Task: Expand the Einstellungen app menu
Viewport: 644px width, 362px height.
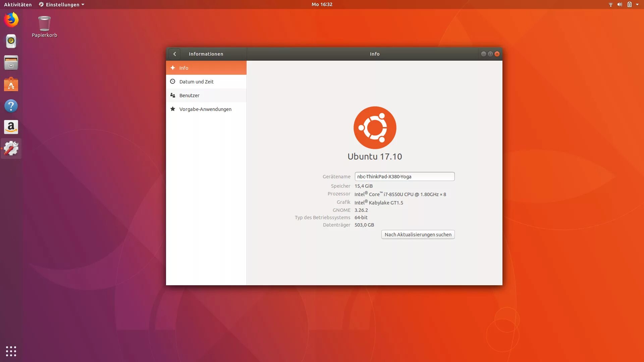Action: tap(62, 4)
